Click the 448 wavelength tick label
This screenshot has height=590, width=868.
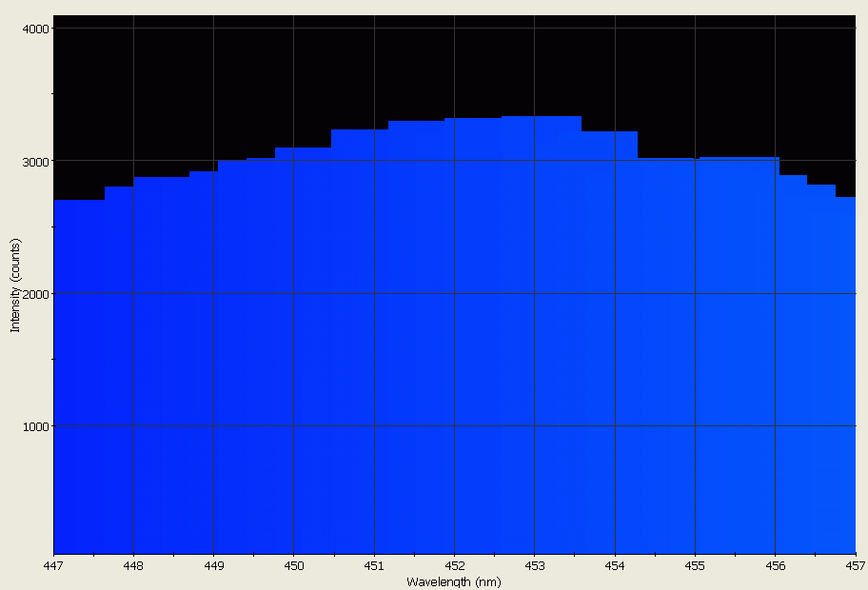(133, 566)
